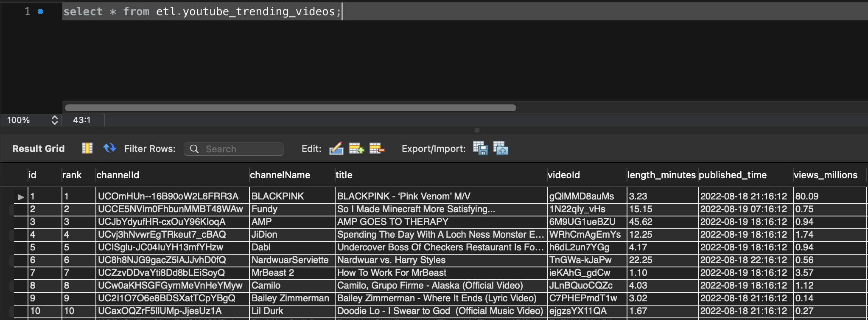The height and width of the screenshot is (320, 868).
Task: Insert a new row with the add-row icon
Action: pyautogui.click(x=356, y=149)
